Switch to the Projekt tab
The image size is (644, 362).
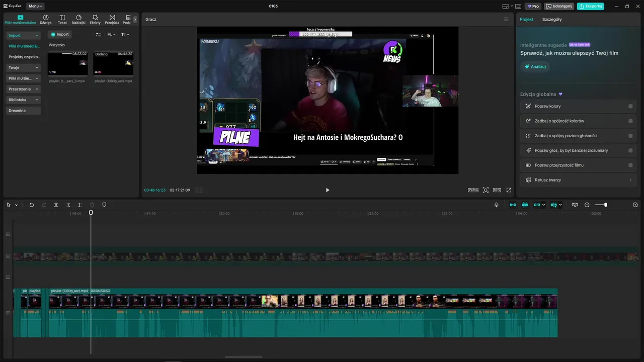coord(527,19)
